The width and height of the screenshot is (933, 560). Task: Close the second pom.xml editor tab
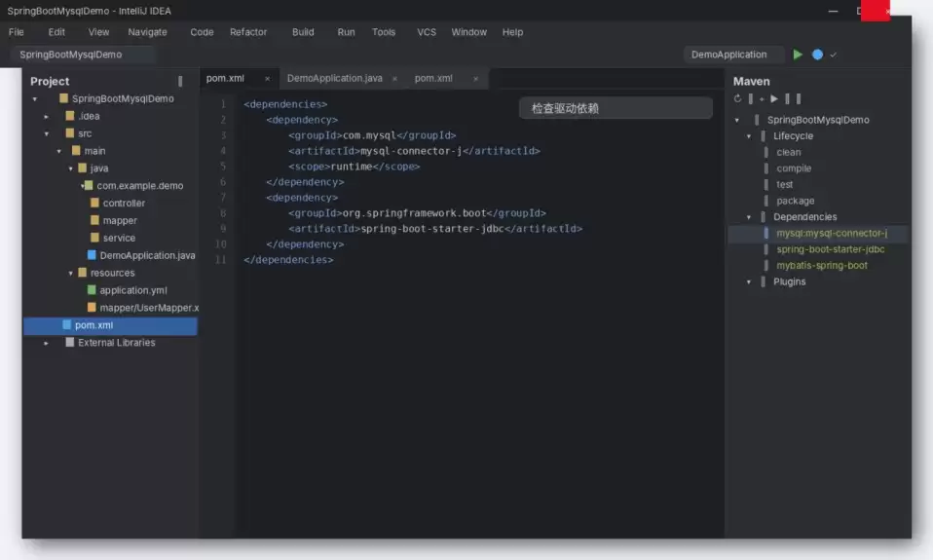475,79
